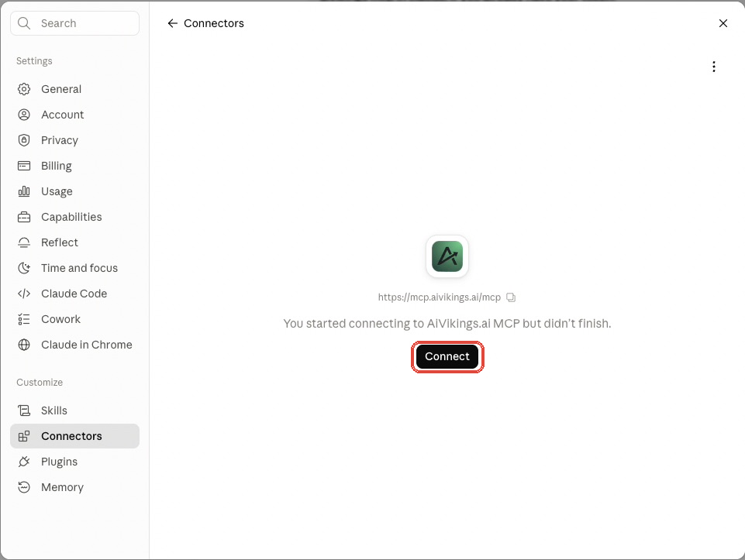The image size is (745, 560).
Task: Click the Connectors blocks icon
Action: coord(24,436)
